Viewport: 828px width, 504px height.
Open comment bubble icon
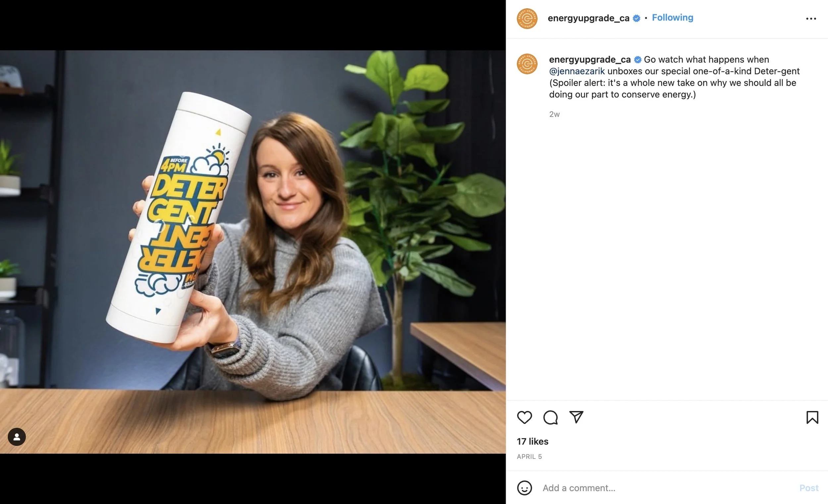tap(550, 417)
